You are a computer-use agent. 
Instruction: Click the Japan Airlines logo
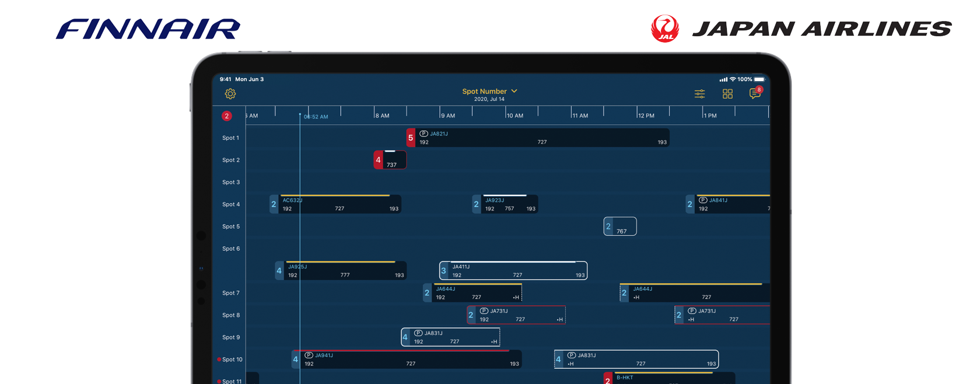pos(801,29)
